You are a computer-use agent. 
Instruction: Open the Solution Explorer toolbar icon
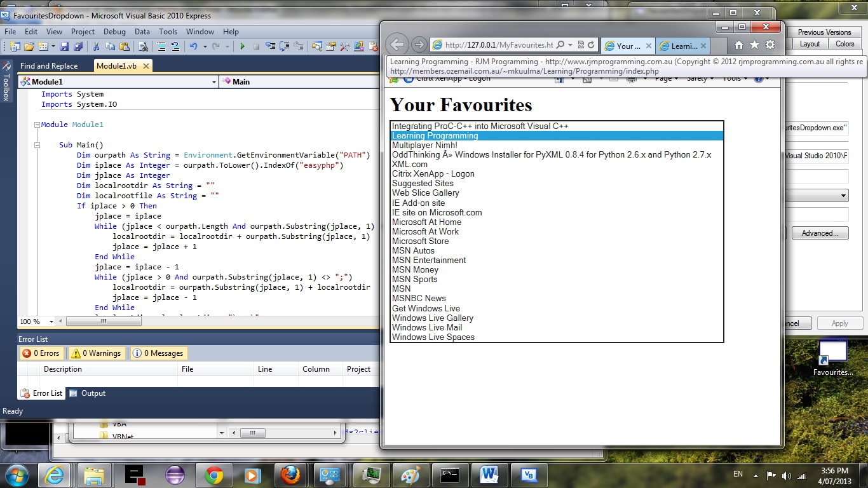pyautogui.click(x=316, y=46)
